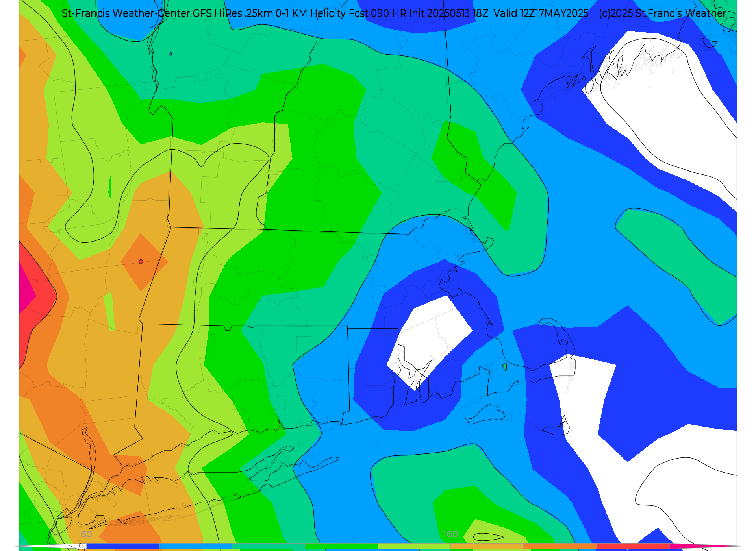
Task: Click the bright green legend color segment
Action: tap(341, 546)
